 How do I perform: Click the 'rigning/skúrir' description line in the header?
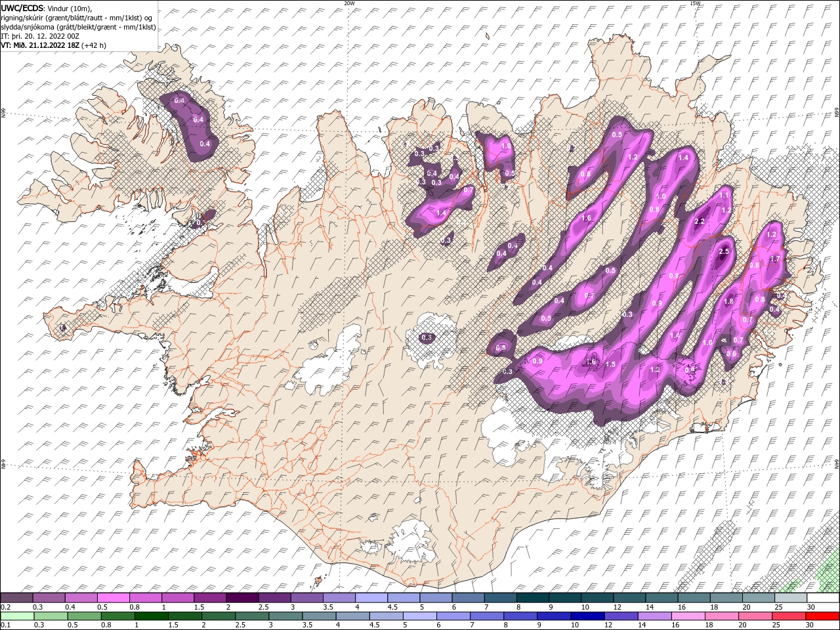77,17
